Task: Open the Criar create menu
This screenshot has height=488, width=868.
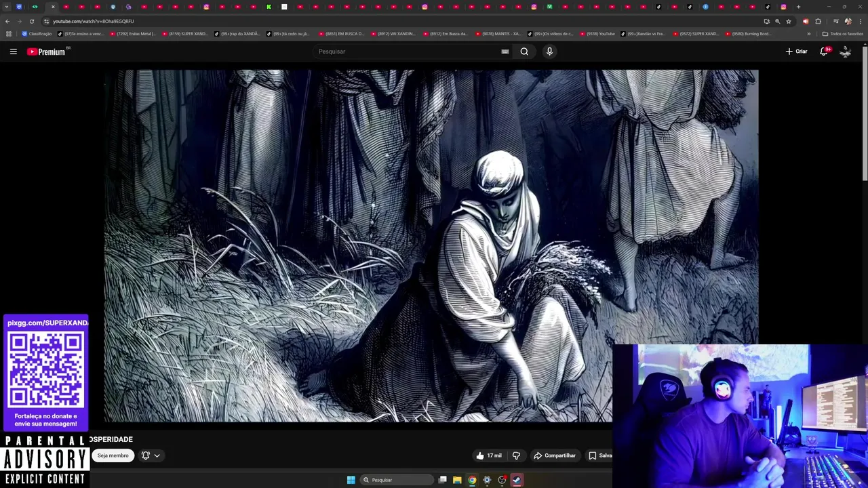Action: (796, 52)
